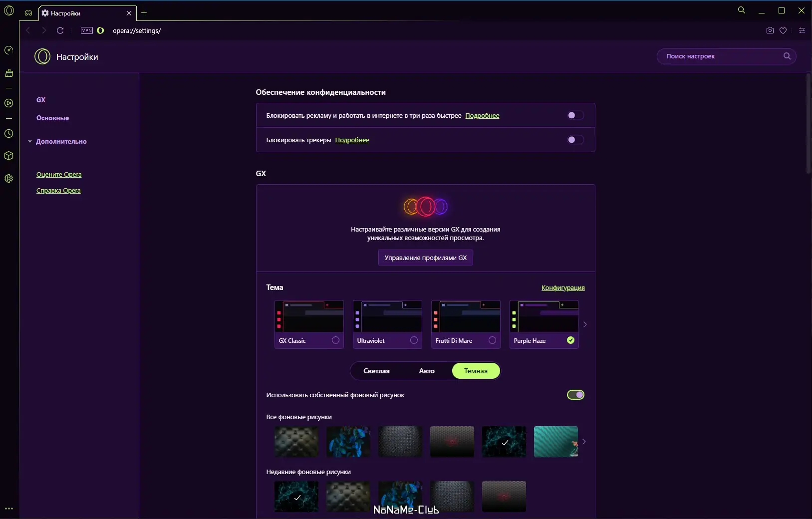The image size is (812, 519).
Task: Close the Настройки tab
Action: [x=129, y=13]
